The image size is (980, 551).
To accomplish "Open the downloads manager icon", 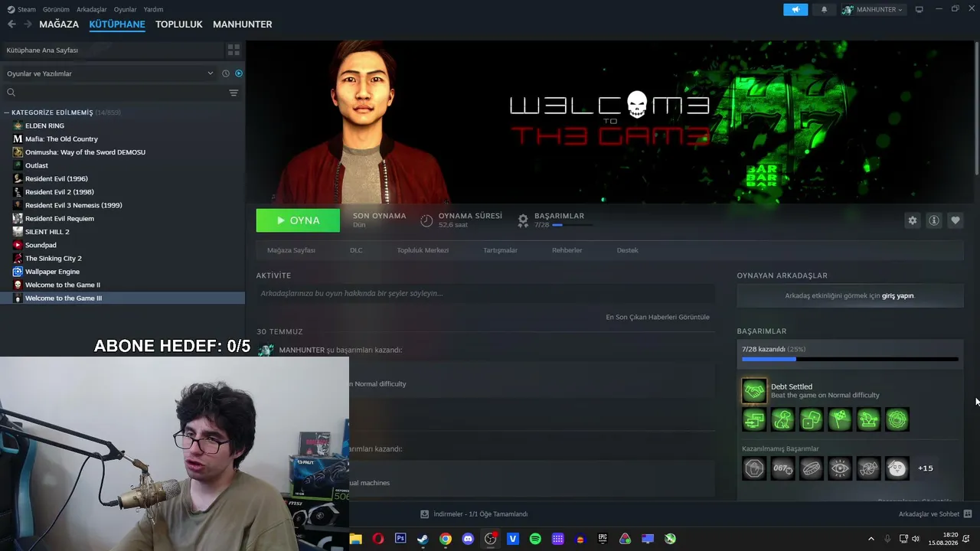I will pyautogui.click(x=425, y=514).
